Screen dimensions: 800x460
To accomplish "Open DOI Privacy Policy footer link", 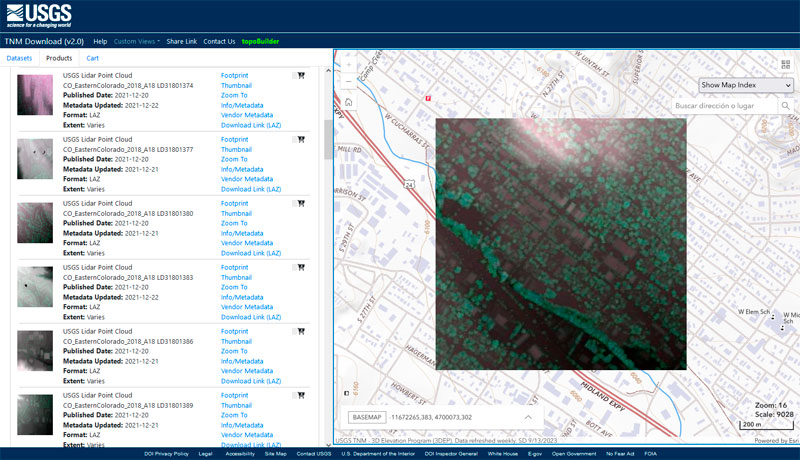I will click(166, 454).
